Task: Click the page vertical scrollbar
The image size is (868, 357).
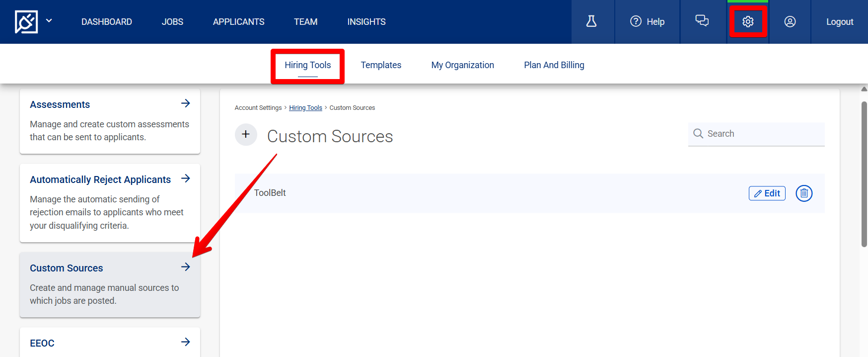Action: (x=864, y=174)
